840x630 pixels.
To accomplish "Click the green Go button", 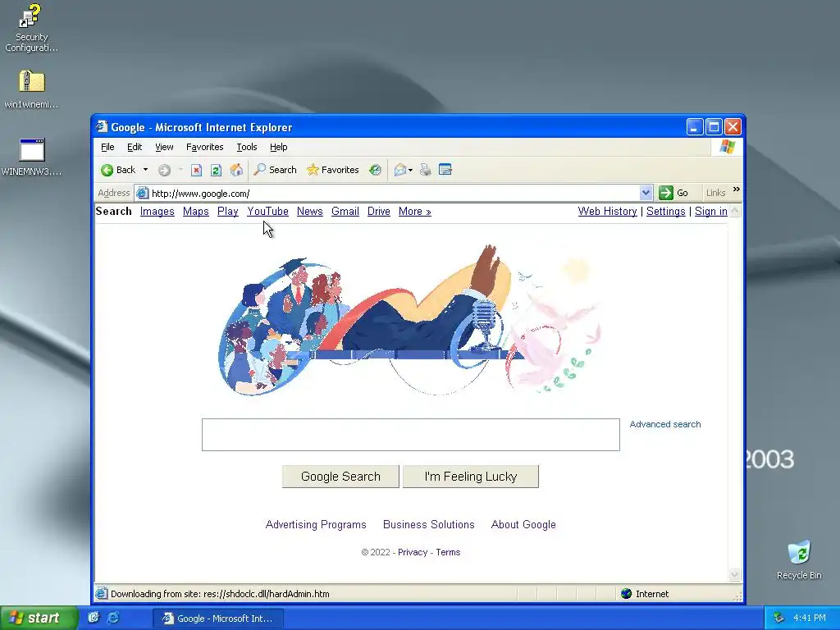I will (673, 193).
